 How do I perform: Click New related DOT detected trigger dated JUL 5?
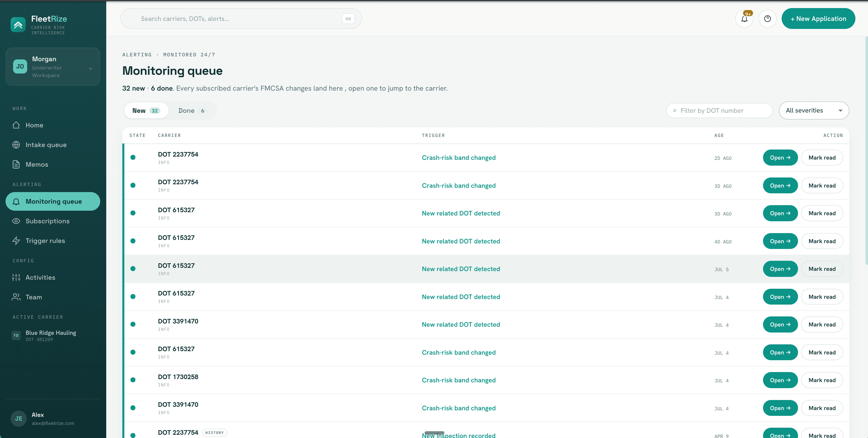pyautogui.click(x=461, y=269)
